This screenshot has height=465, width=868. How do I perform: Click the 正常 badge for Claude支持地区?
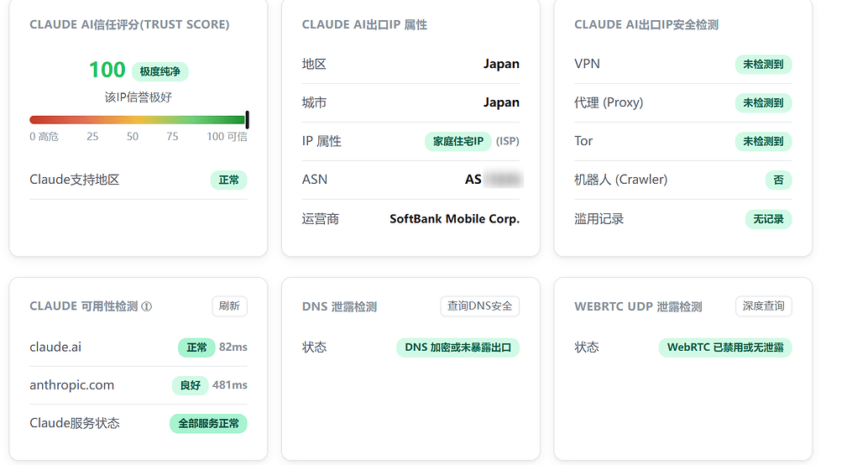coord(228,180)
